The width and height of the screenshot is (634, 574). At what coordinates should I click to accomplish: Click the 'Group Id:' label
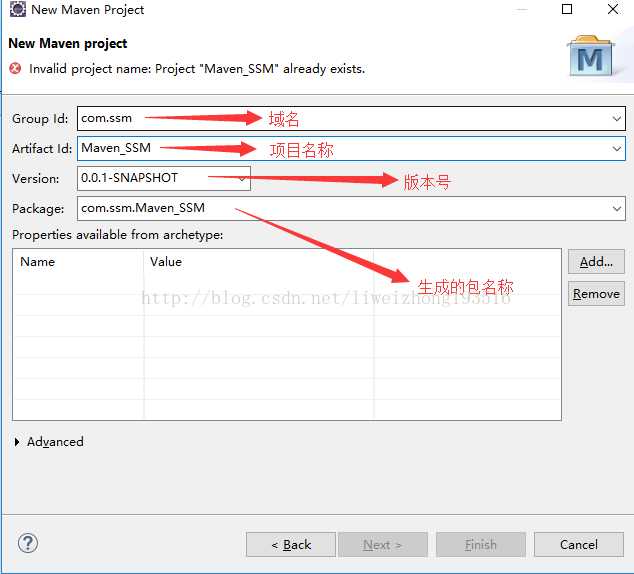pos(40,119)
